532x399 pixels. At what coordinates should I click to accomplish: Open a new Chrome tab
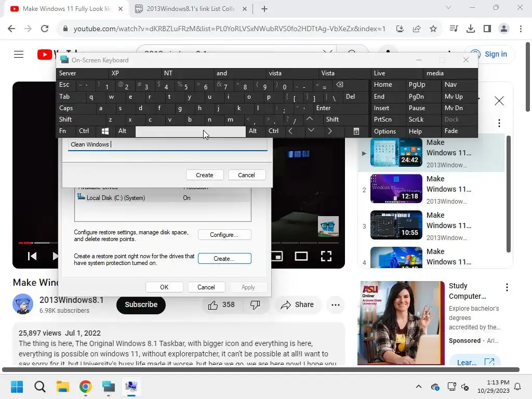click(x=264, y=9)
